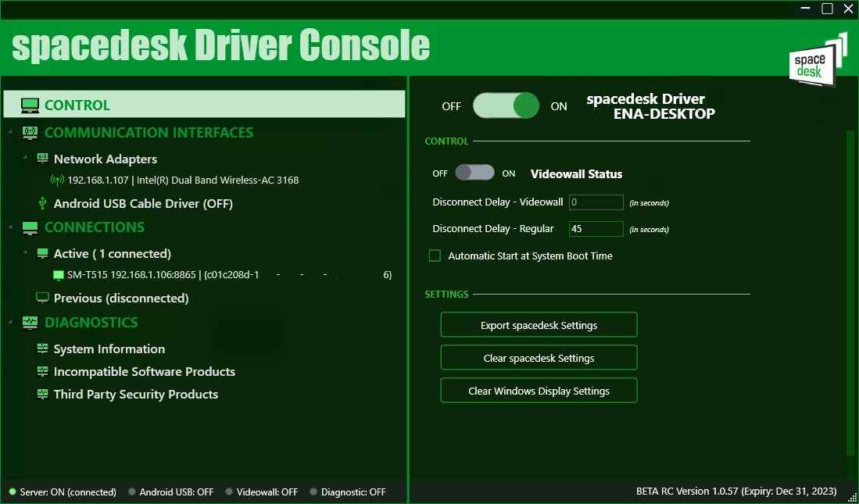Click Export spacedesk Settings button
859x504 pixels.
pos(539,325)
